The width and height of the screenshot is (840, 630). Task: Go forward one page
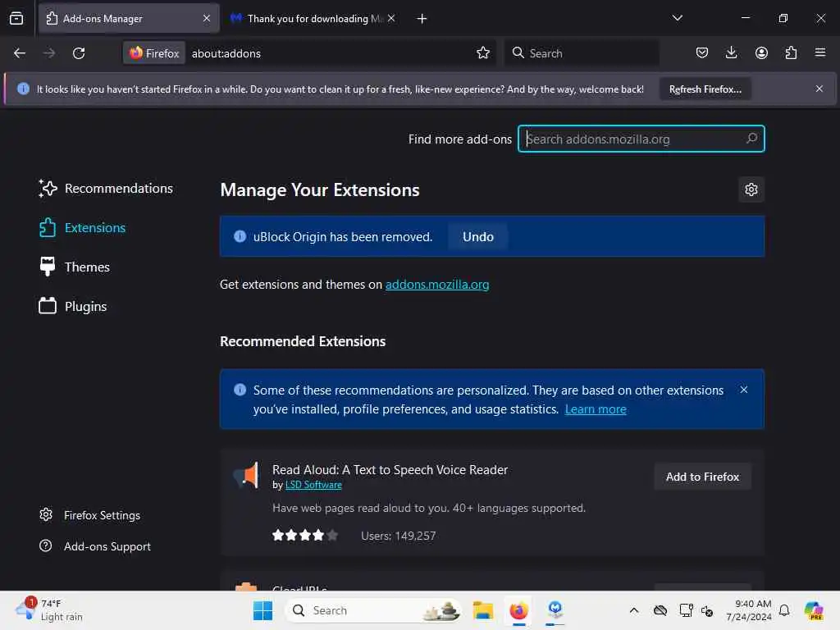[48, 53]
